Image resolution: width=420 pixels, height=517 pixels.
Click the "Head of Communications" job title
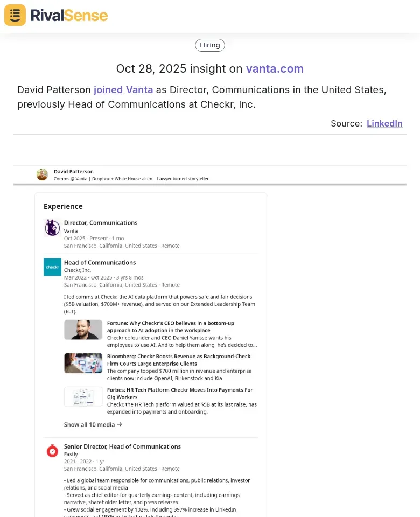(100, 262)
